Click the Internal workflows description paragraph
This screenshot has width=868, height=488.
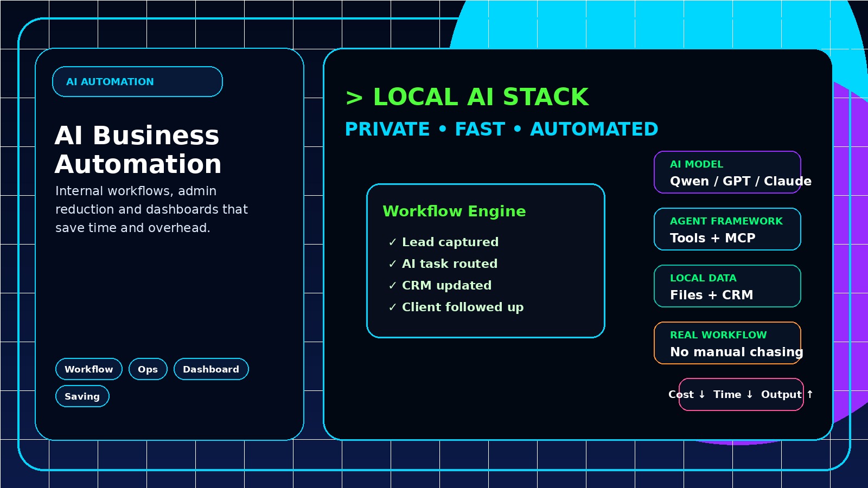coord(151,209)
